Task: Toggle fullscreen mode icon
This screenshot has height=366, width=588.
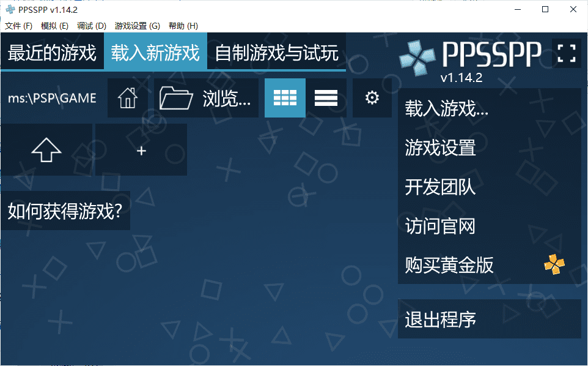Action: coord(567,53)
